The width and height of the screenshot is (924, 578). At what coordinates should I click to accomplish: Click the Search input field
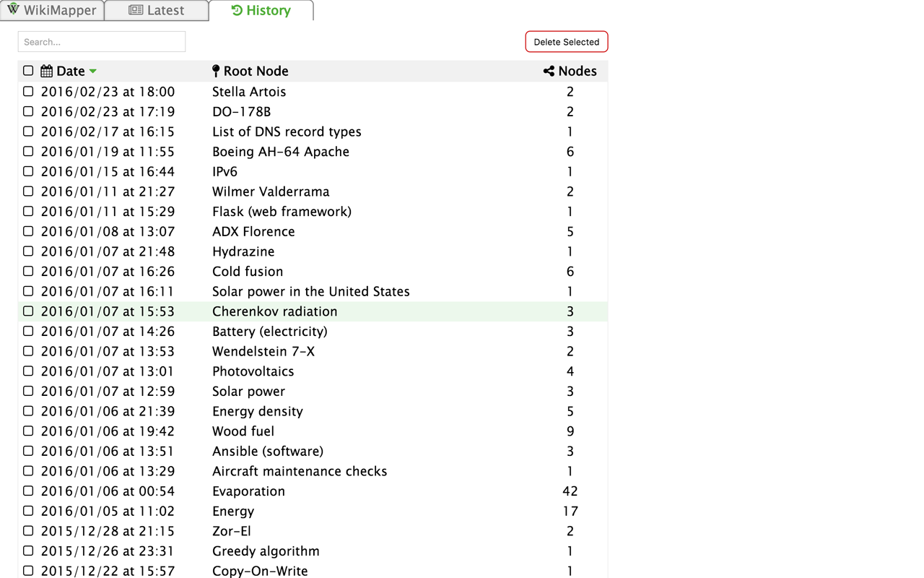tap(101, 41)
